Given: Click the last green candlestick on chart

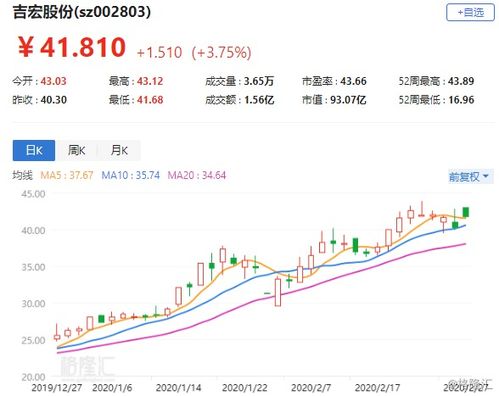Looking at the screenshot, I should pyautogui.click(x=466, y=212).
